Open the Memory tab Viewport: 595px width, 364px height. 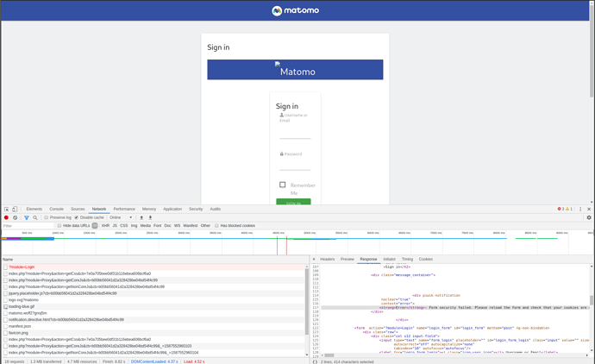point(149,209)
